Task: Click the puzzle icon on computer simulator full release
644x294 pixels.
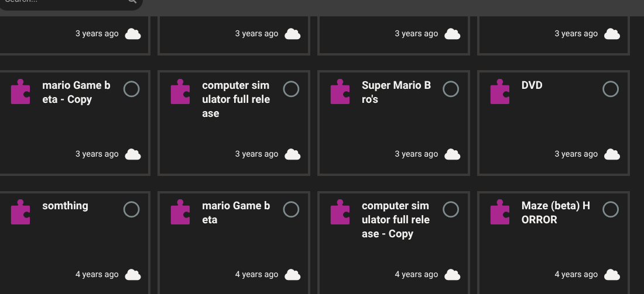Action: click(180, 92)
